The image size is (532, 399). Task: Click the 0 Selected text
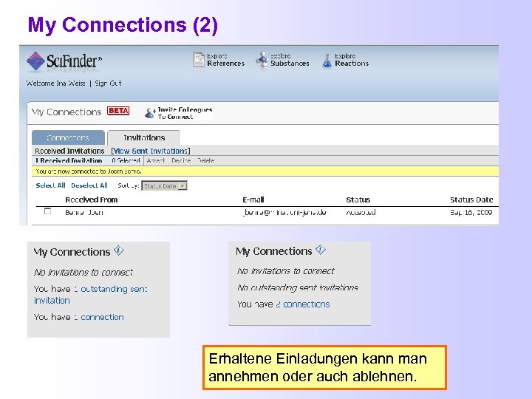coord(126,160)
